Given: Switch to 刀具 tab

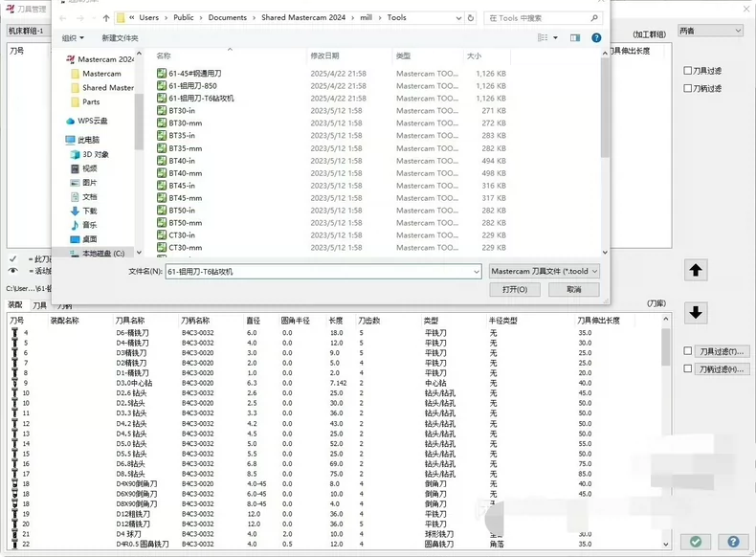Looking at the screenshot, I should (39, 305).
